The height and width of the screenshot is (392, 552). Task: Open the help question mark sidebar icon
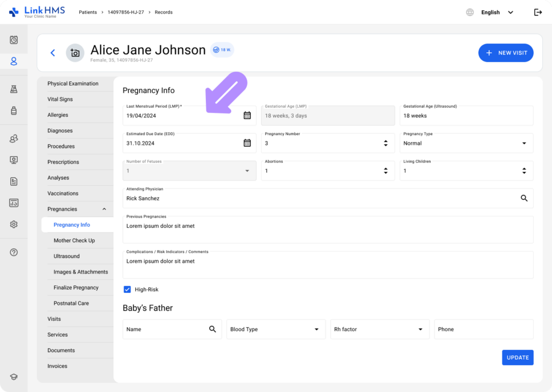pyautogui.click(x=13, y=253)
